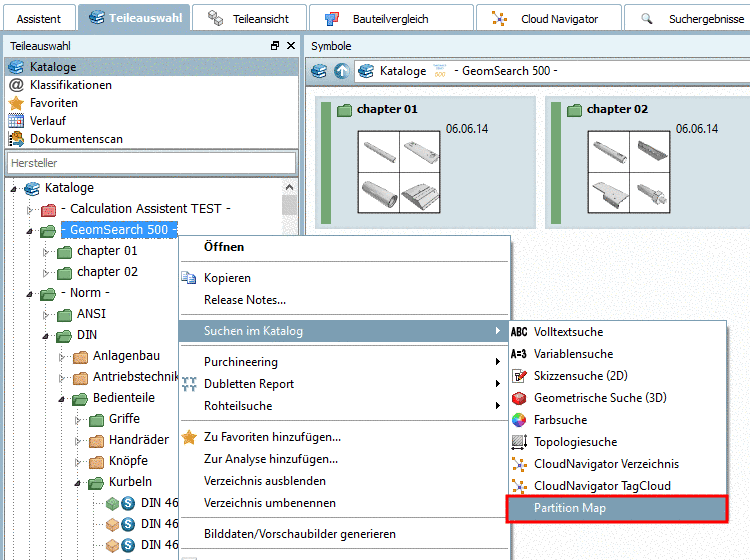Switch to the Teileansicht tab
Image resolution: width=750 pixels, height=560 pixels.
249,19
